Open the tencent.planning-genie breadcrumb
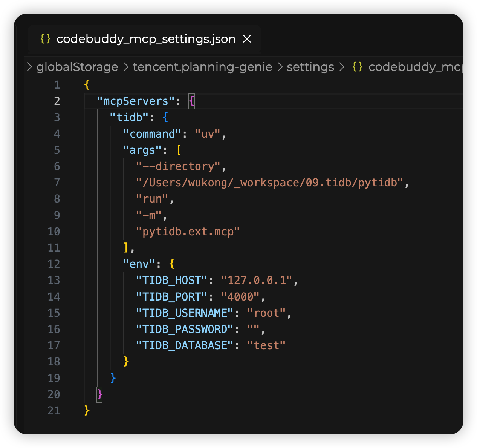Screen dimensions: 477x448 pos(202,67)
